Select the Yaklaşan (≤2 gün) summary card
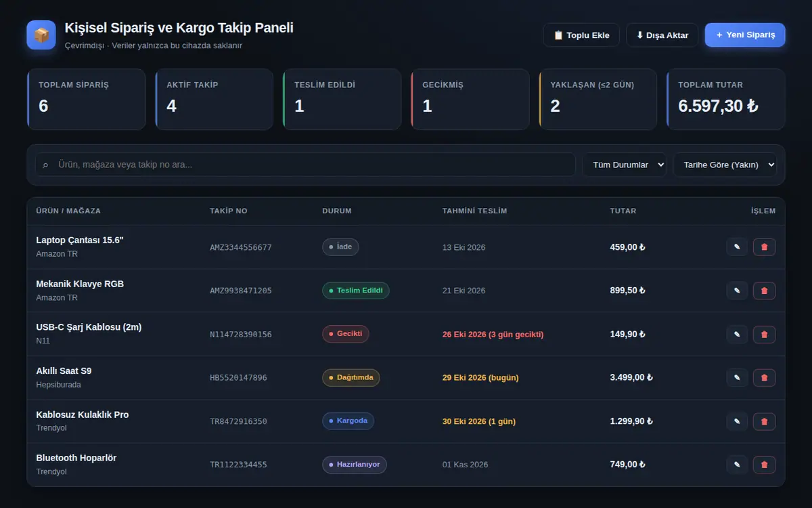 point(598,99)
